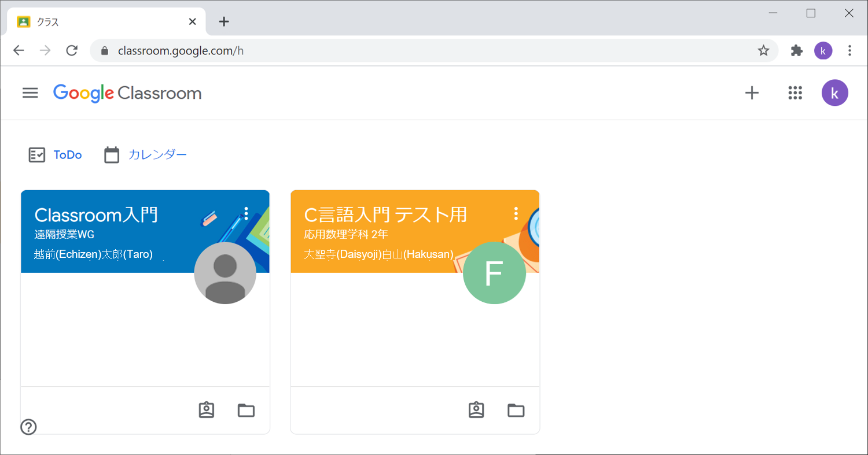Click the plus icon to join or create class

(752, 93)
